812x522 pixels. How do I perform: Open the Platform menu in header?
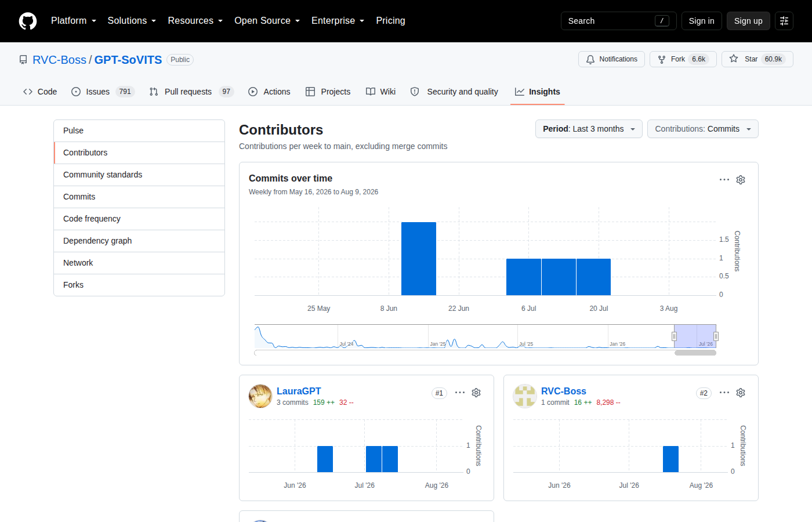tap(74, 21)
